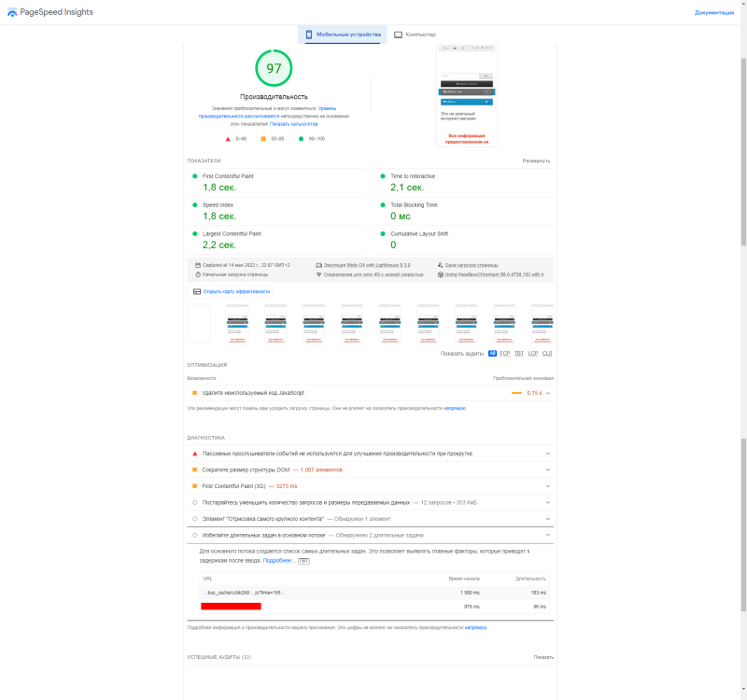The image size is (747, 700).
Task: Expand 'Удалите неиспользуемый код JavaScript' audit chevron
Action: (548, 393)
